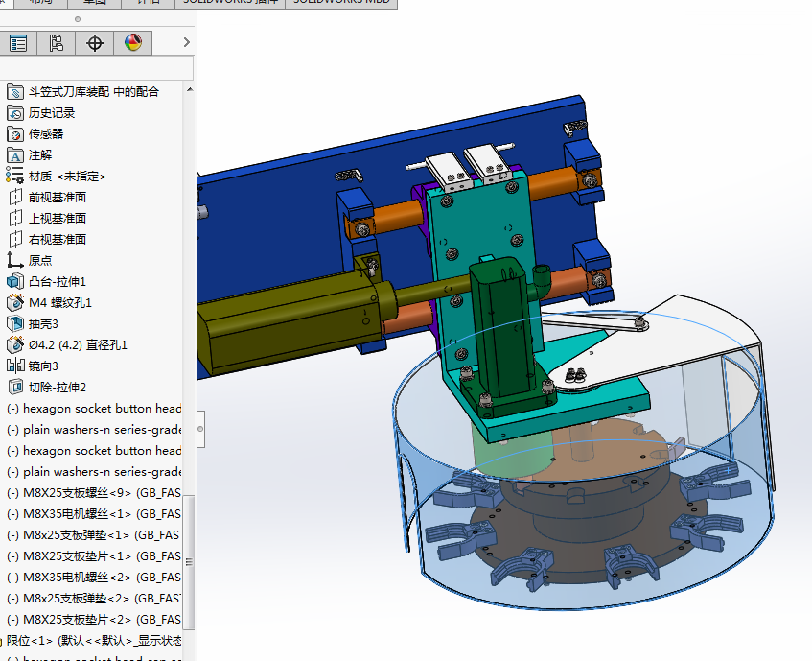Screen dimensions: 812x661
Task: Select 材质 <未指定> material entry
Action: click(x=67, y=177)
